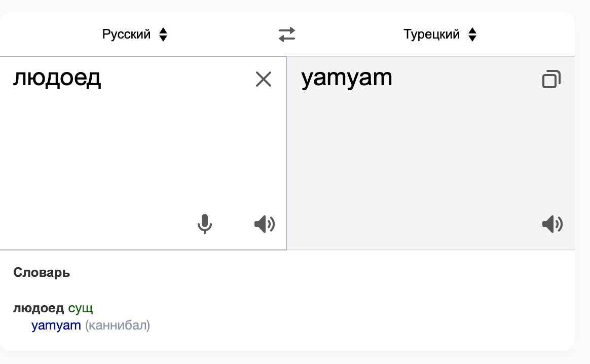Click the gray (каннибал) synonym
This screenshot has height=364, width=590.
[118, 325]
